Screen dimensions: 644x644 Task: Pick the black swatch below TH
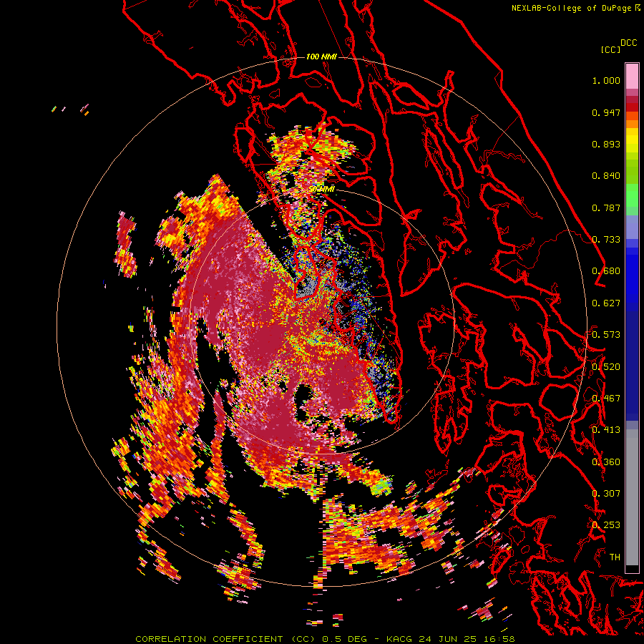tap(632, 569)
